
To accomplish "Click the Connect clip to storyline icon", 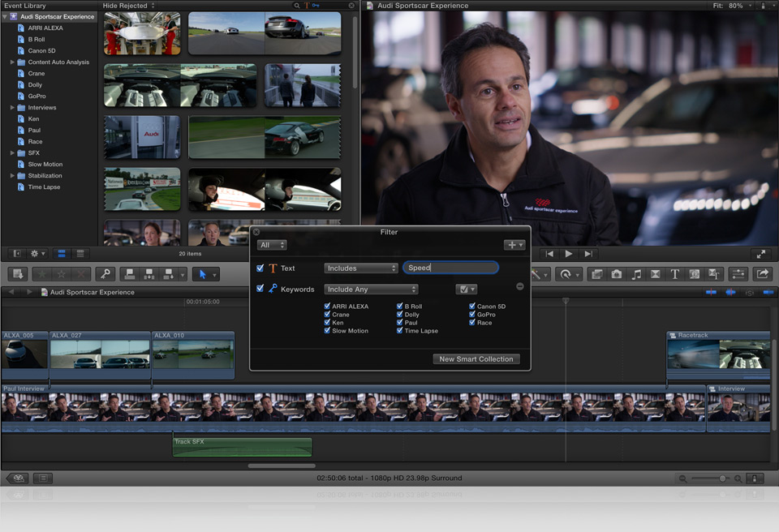I will click(x=130, y=274).
